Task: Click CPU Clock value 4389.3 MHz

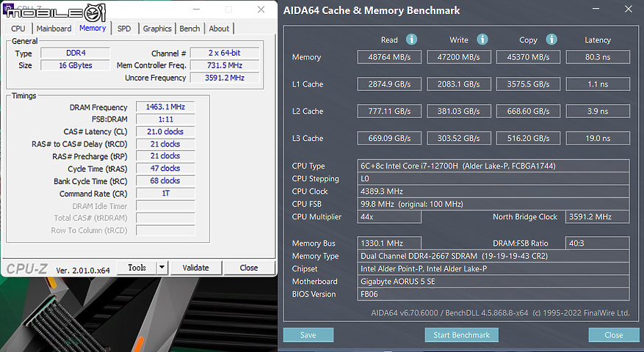Action: [493, 191]
